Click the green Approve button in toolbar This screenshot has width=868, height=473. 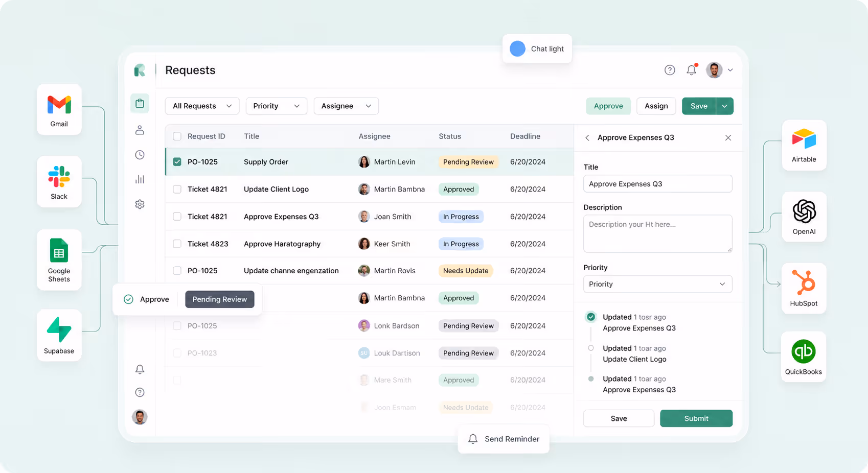coord(608,106)
